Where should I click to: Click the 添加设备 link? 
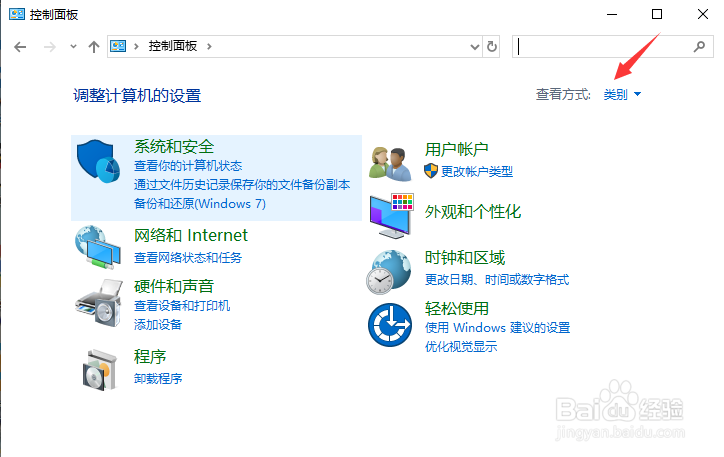158,325
